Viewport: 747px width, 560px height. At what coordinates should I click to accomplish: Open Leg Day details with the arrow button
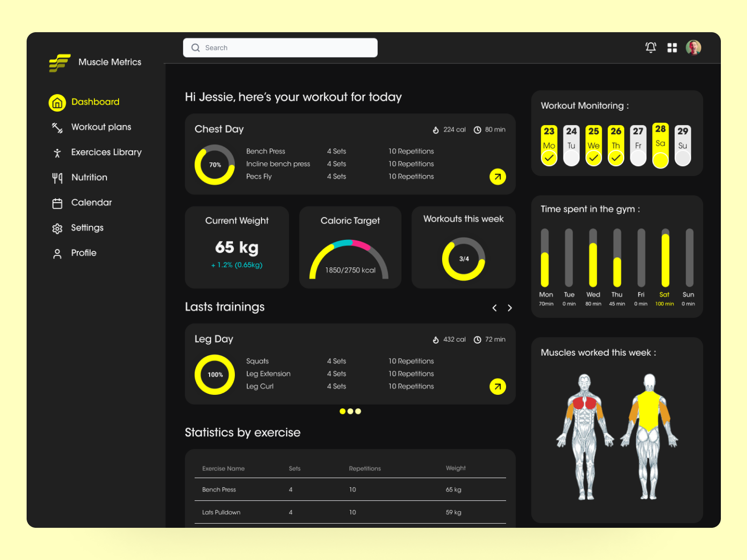[x=498, y=386]
